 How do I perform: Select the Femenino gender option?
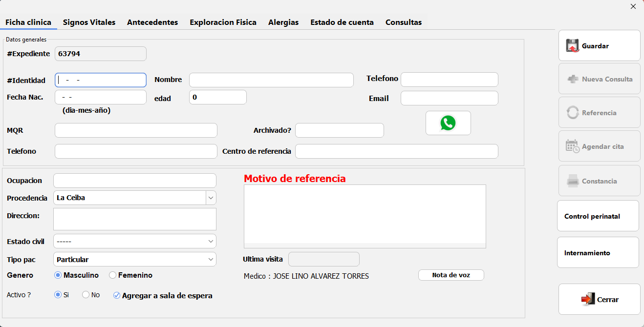pyautogui.click(x=113, y=275)
